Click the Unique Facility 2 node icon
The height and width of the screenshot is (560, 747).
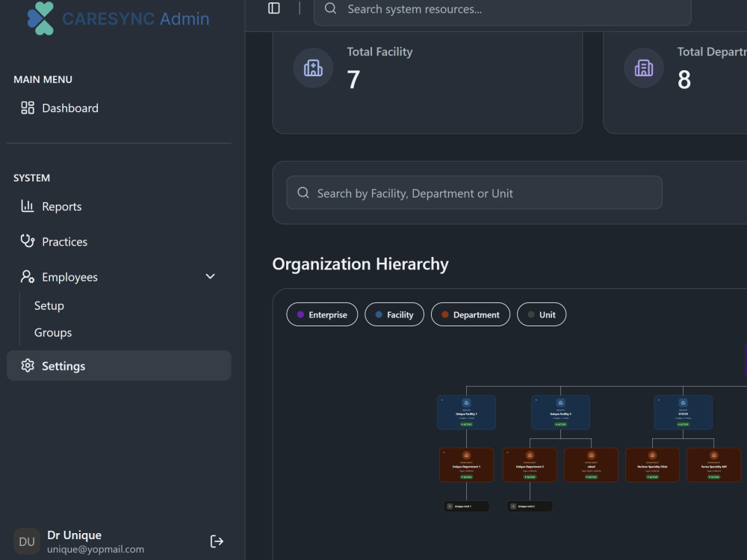[561, 402]
